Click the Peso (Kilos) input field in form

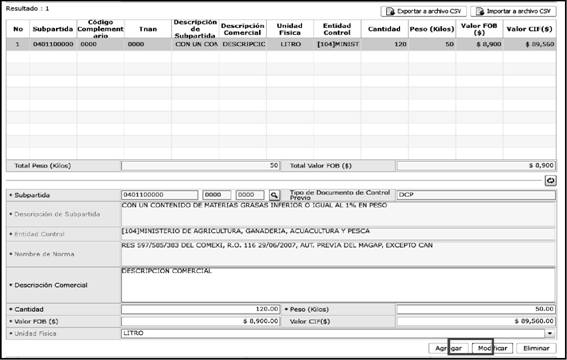(476, 309)
